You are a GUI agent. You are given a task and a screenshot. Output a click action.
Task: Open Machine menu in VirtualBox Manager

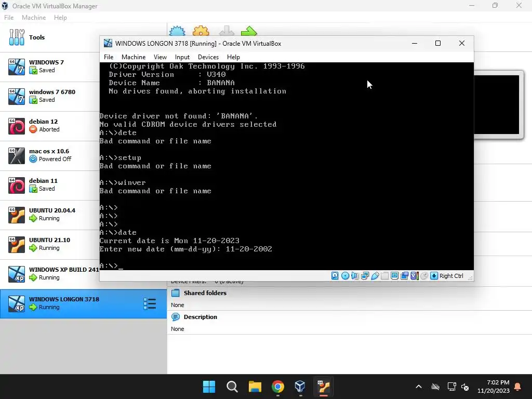pos(34,18)
